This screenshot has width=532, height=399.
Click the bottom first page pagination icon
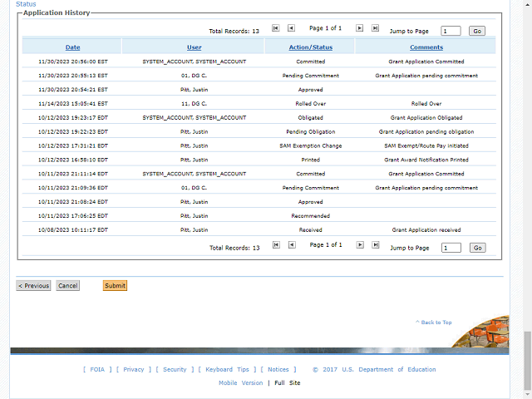point(276,245)
